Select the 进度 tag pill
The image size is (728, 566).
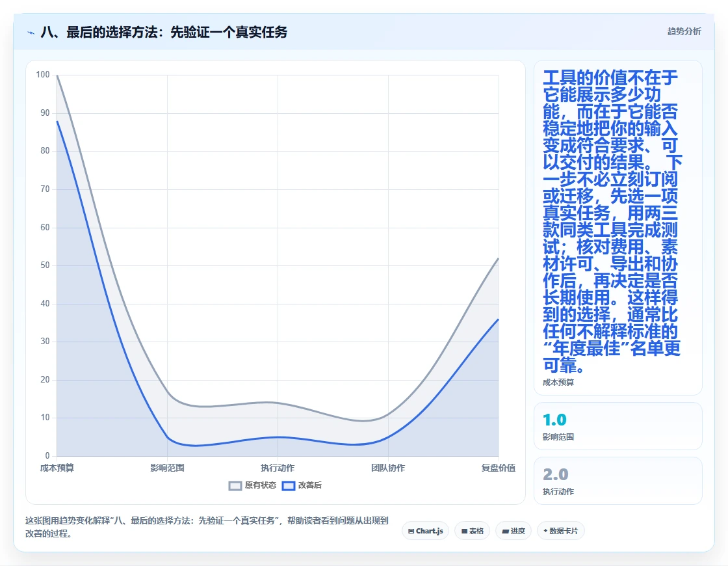pyautogui.click(x=513, y=531)
